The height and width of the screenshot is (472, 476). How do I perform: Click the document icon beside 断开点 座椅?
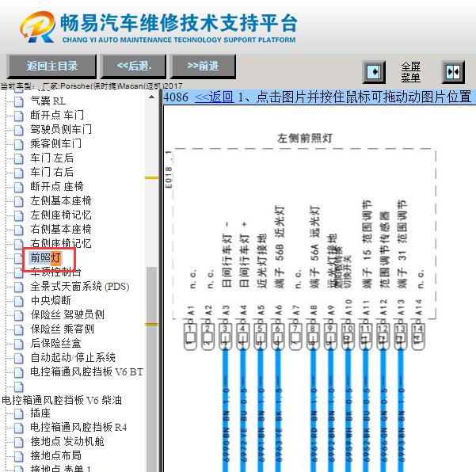pos(19,187)
